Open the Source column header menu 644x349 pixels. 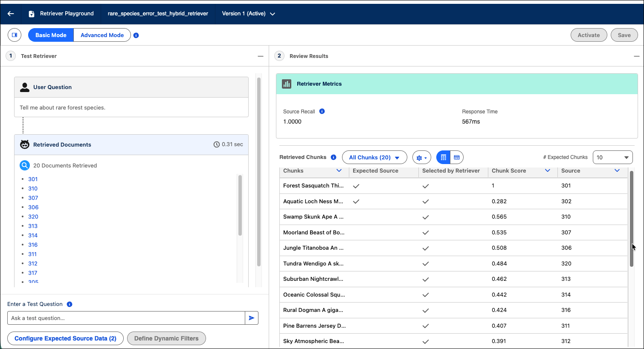pos(617,170)
